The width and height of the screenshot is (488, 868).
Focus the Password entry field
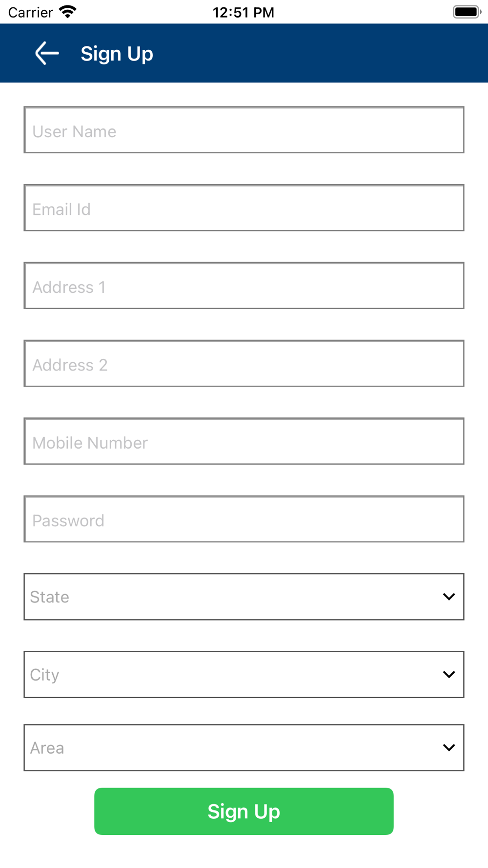(x=244, y=519)
